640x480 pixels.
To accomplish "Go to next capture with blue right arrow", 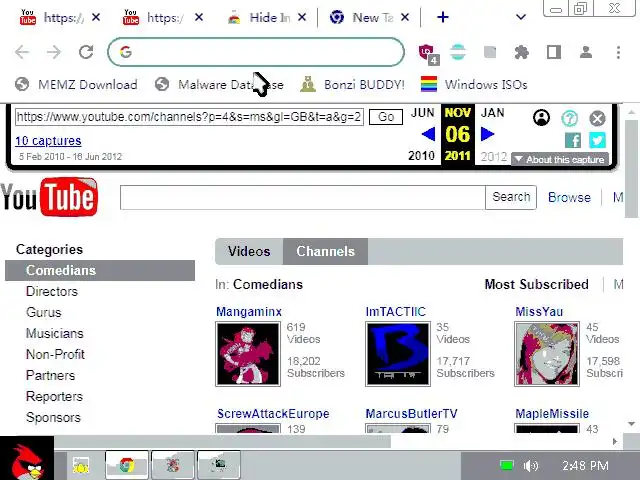I will pos(487,134).
